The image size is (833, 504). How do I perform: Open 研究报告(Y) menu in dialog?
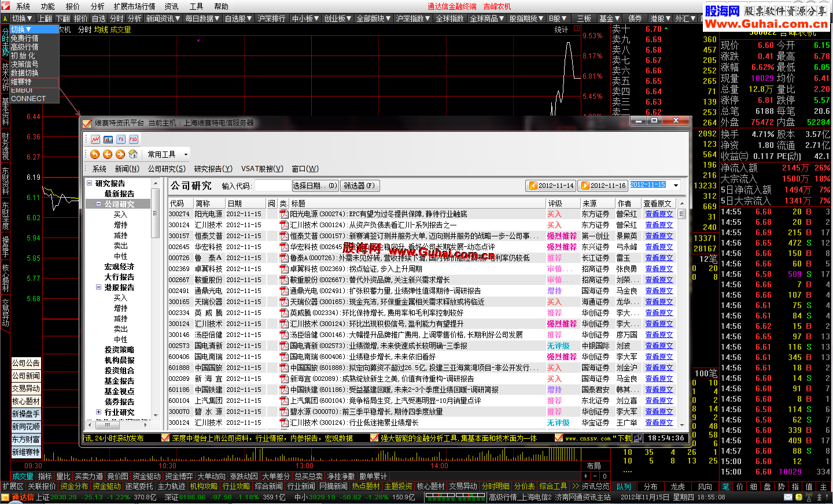[x=213, y=169]
